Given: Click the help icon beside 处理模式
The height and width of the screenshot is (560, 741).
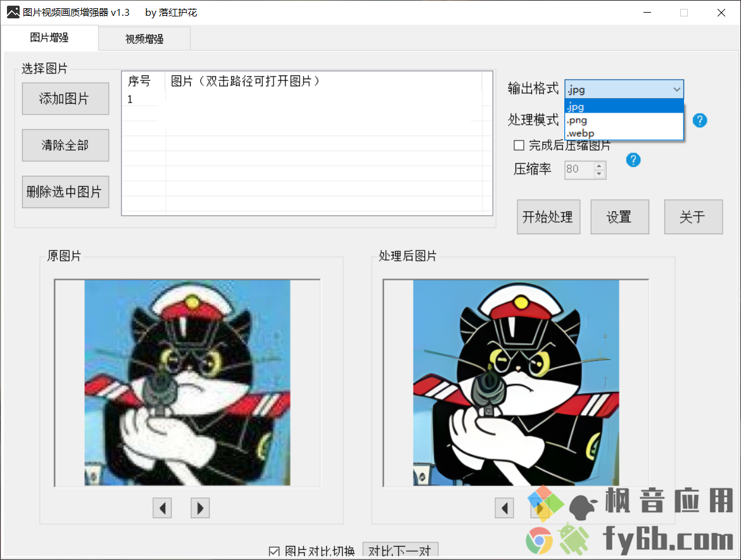Looking at the screenshot, I should click(699, 120).
